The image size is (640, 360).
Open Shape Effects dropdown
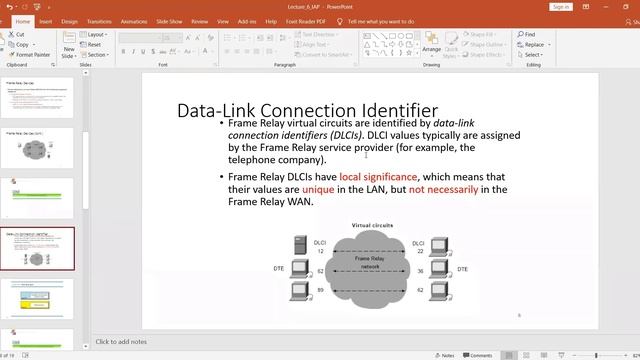pyautogui.click(x=484, y=54)
